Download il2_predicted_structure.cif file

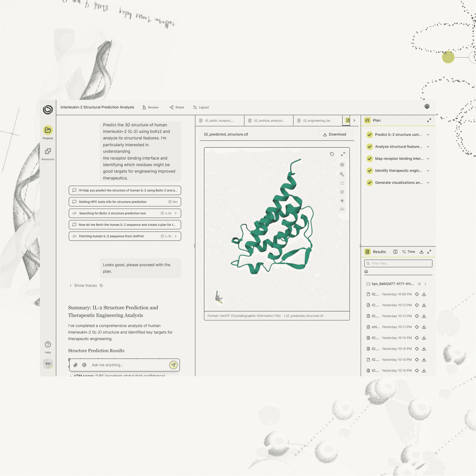click(x=335, y=134)
